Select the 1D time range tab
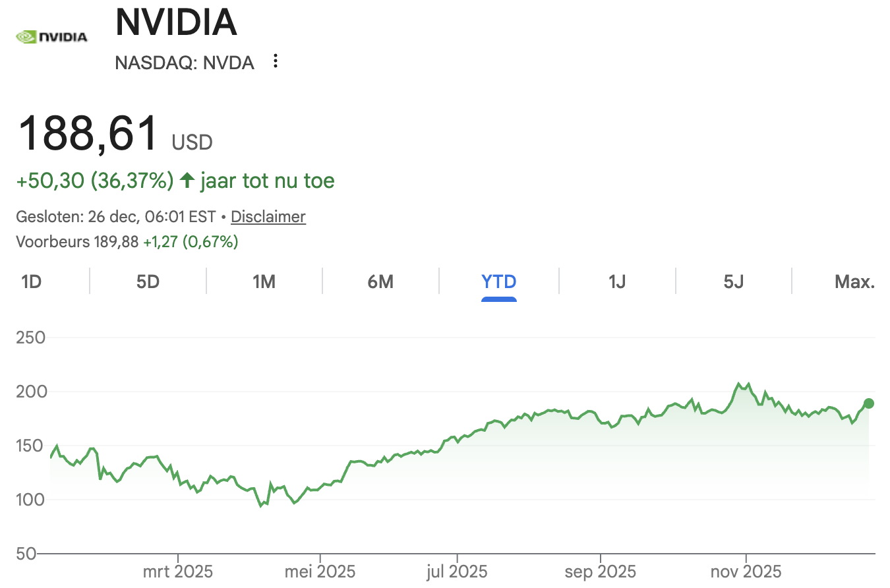Image resolution: width=890 pixels, height=588 pixels. pyautogui.click(x=31, y=282)
